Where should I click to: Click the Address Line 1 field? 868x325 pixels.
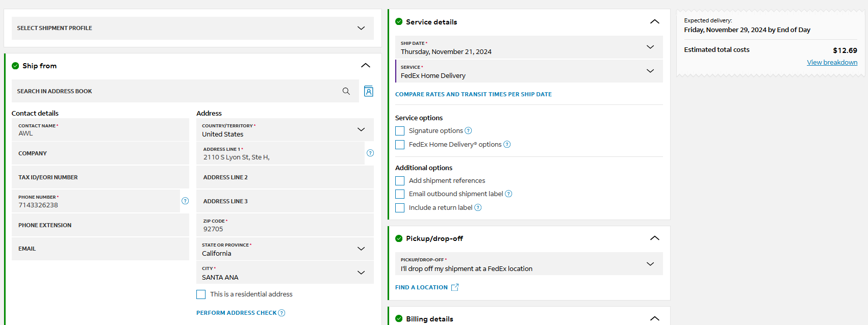tap(280, 153)
